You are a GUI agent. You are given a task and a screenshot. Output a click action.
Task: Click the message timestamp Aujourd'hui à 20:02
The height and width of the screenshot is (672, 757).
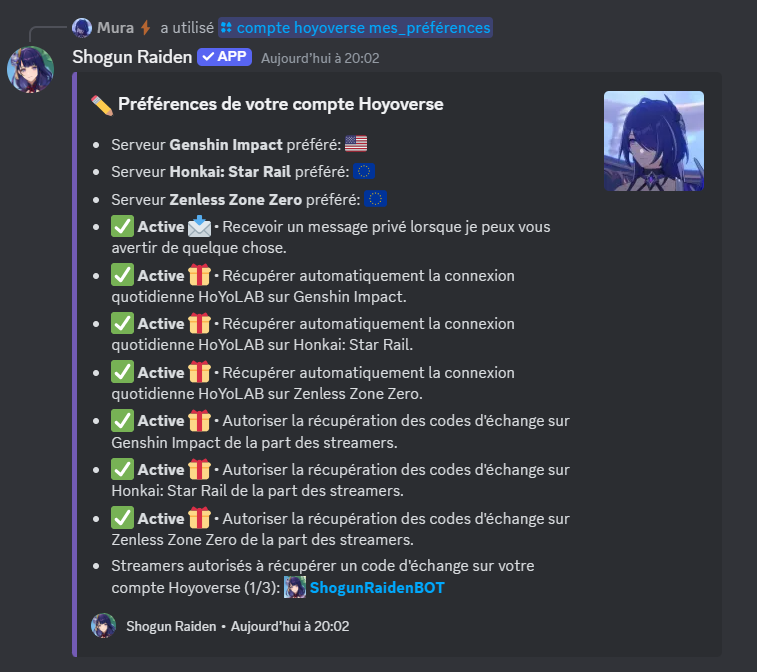coord(320,58)
